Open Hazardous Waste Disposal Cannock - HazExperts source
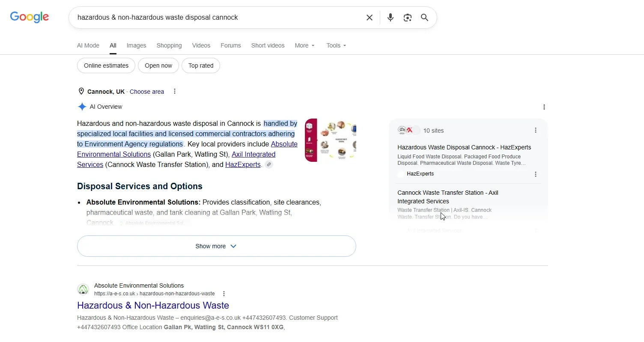Viewport: 644px width, 342px height. tap(464, 147)
